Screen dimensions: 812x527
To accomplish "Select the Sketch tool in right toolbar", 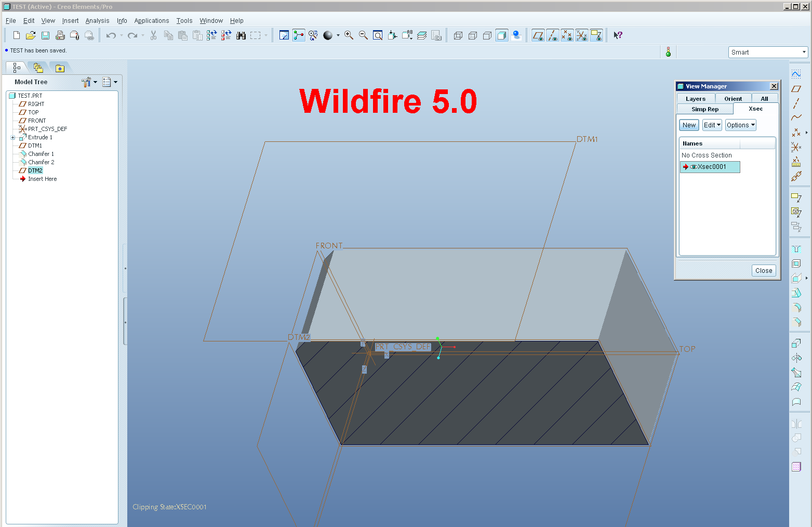I will [x=796, y=74].
